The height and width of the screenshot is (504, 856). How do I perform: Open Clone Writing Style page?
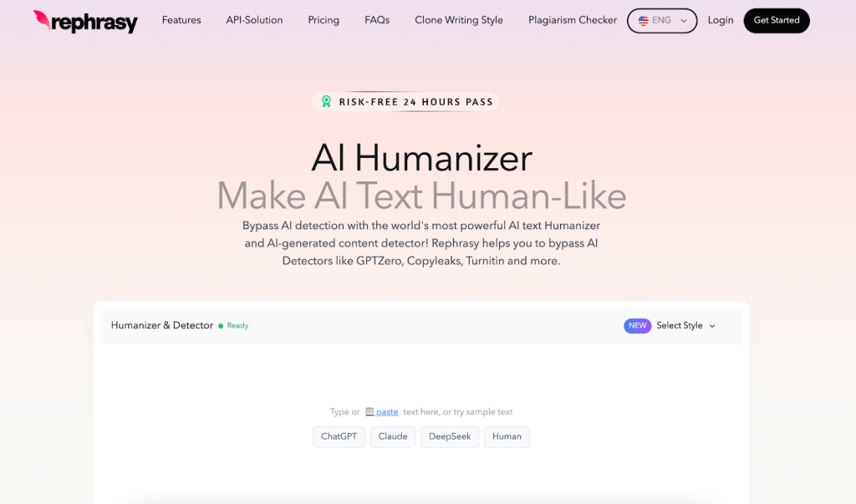[x=459, y=20]
